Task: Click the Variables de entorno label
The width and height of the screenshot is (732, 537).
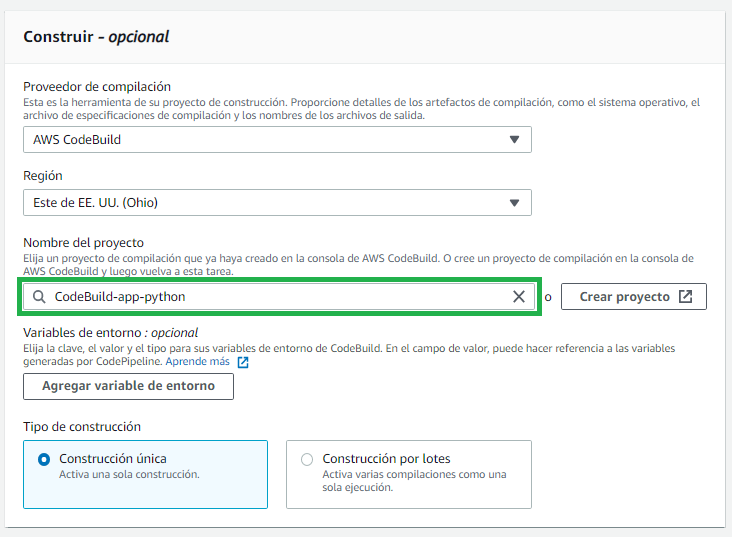Action: click(111, 332)
